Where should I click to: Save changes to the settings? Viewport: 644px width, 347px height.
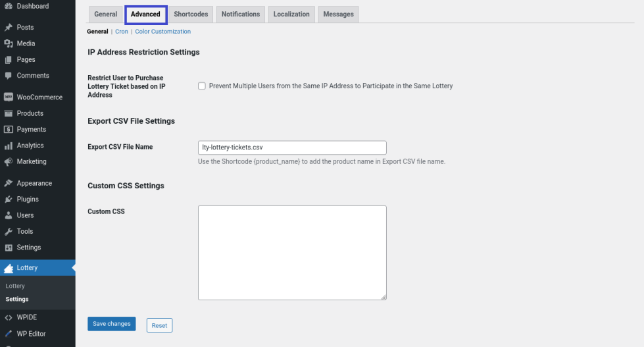pyautogui.click(x=111, y=324)
